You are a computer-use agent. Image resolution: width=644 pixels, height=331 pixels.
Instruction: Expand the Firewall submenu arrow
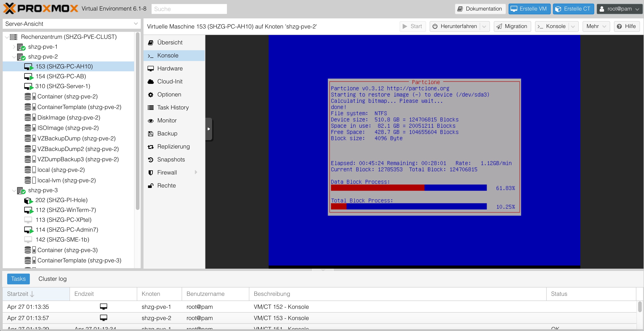196,172
